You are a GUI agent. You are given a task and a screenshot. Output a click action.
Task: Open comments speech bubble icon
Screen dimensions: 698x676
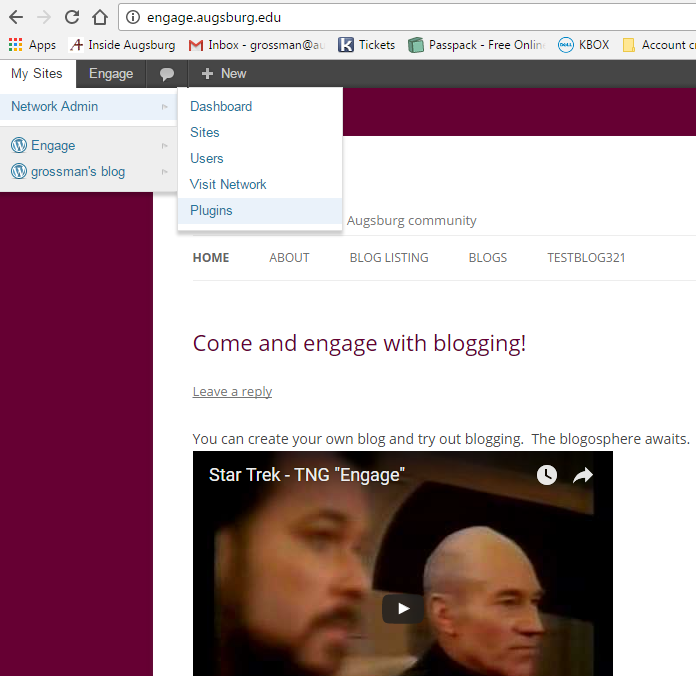pos(167,73)
